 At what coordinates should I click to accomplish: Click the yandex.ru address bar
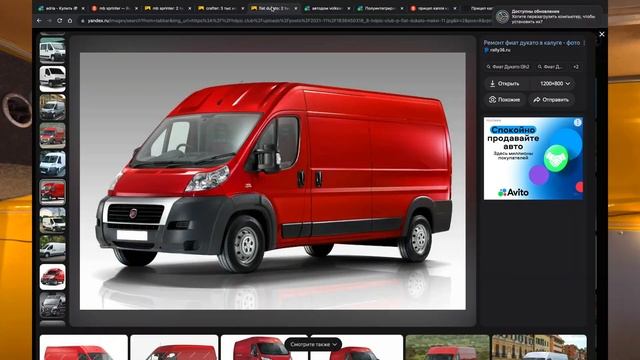pos(284,20)
